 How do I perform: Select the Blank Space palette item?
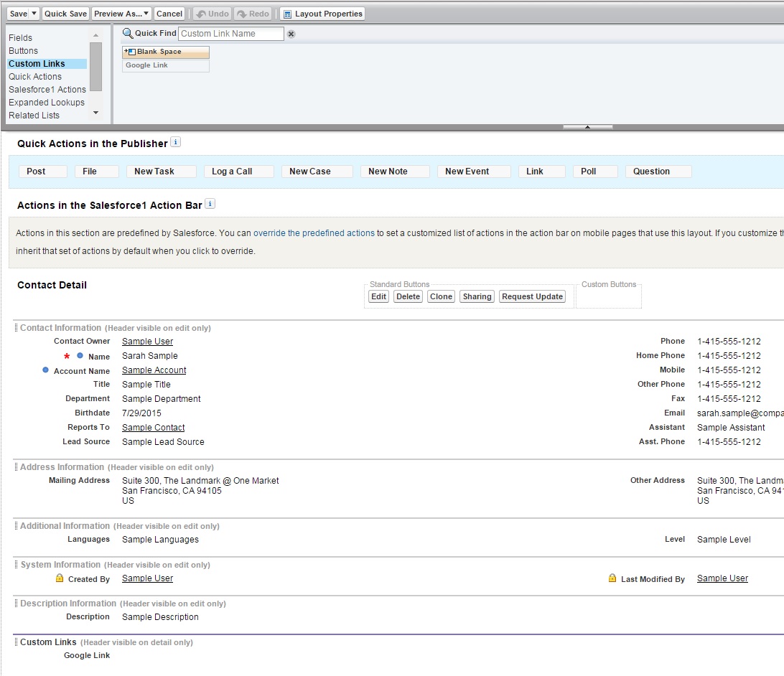pyautogui.click(x=166, y=52)
